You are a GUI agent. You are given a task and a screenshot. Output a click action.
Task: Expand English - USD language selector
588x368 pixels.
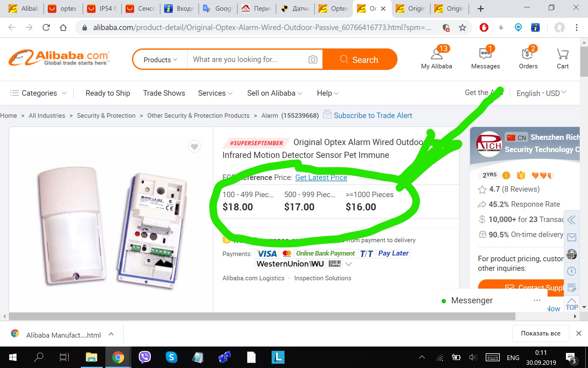click(541, 93)
